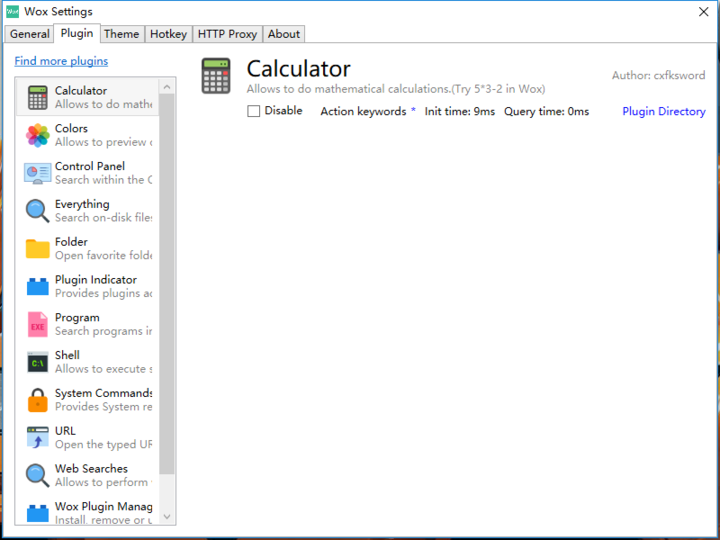Select the 'Control Panel' plugin name

[90, 166]
